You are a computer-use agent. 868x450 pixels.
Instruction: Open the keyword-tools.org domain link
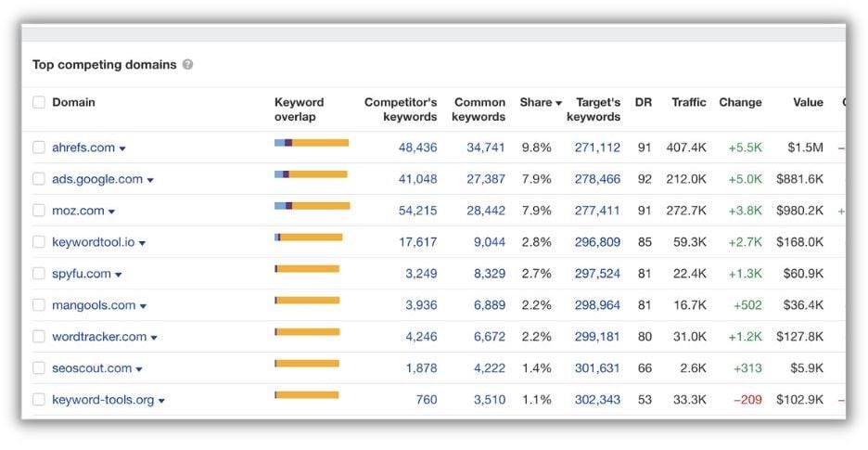tap(103, 400)
